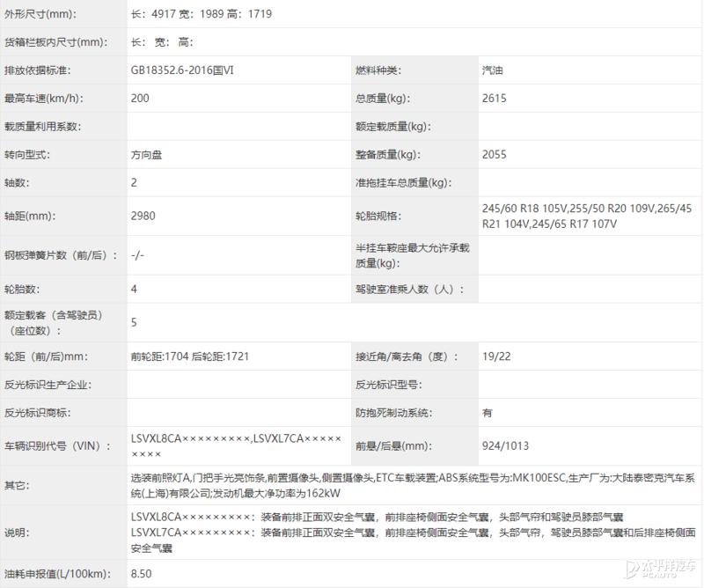This screenshot has height=588, width=704.
Task: Click the dimension value 长: 4917
Action: pyautogui.click(x=154, y=14)
